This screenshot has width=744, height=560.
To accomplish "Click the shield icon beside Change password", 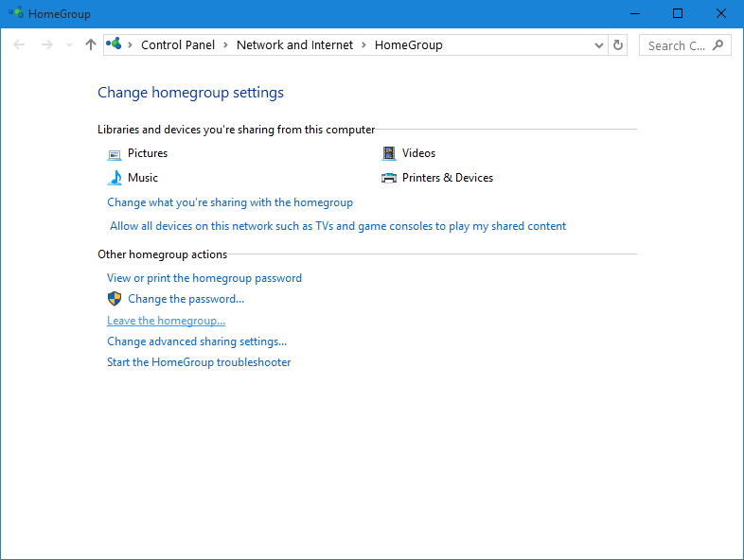I will (115, 299).
